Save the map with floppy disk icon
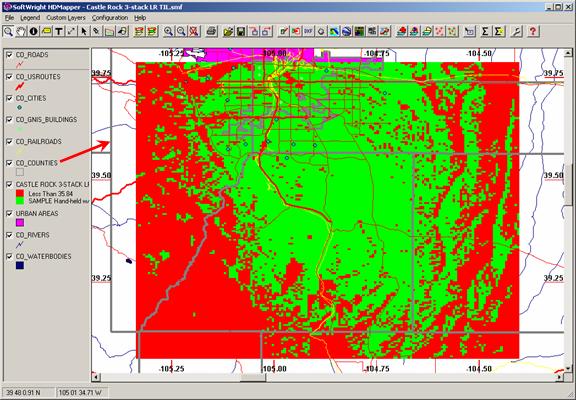Image resolution: width=576 pixels, height=400 pixels. (x=241, y=32)
